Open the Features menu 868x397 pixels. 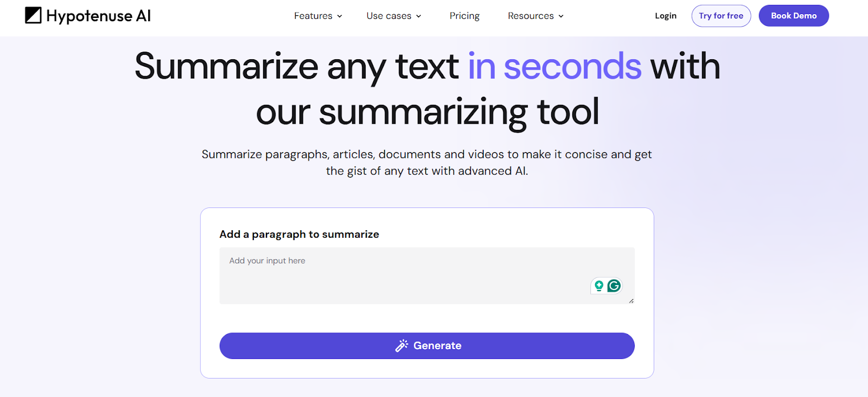pyautogui.click(x=313, y=16)
